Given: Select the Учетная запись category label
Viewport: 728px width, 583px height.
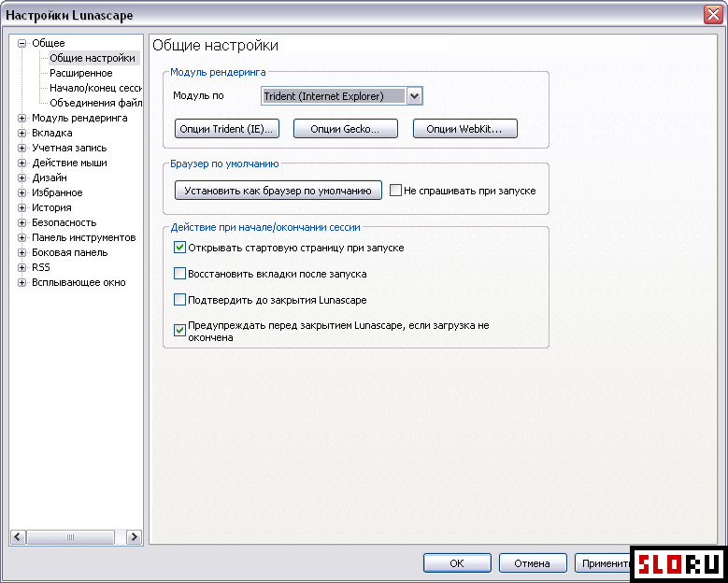Looking at the screenshot, I should [x=69, y=148].
